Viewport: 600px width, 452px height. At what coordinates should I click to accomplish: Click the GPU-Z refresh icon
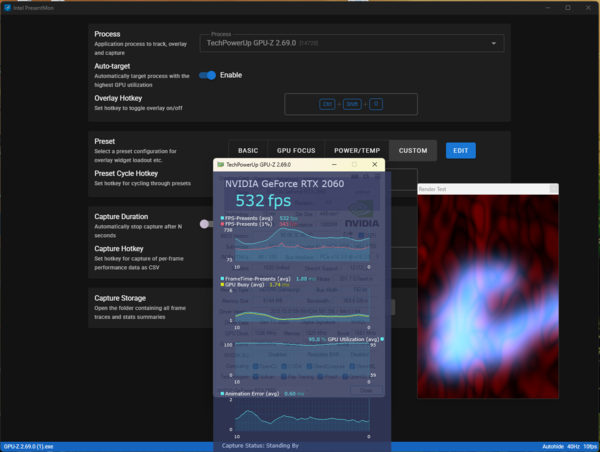click(x=366, y=176)
